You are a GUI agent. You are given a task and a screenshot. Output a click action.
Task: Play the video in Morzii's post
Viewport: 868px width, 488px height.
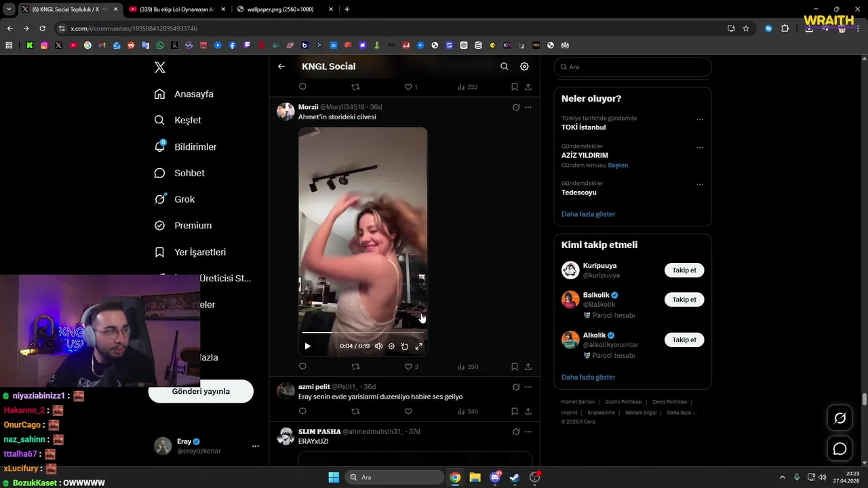tap(307, 346)
